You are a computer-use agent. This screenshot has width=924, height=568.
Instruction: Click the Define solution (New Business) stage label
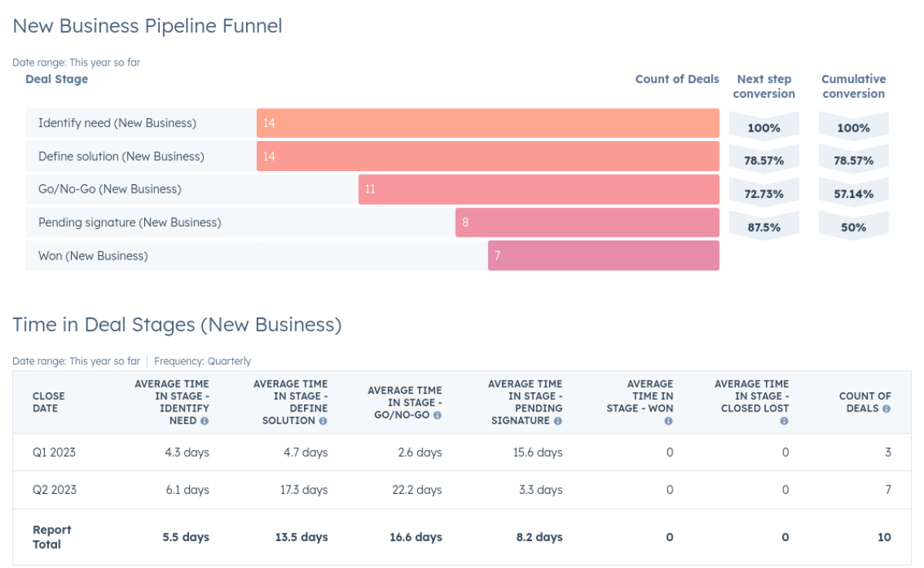click(121, 156)
